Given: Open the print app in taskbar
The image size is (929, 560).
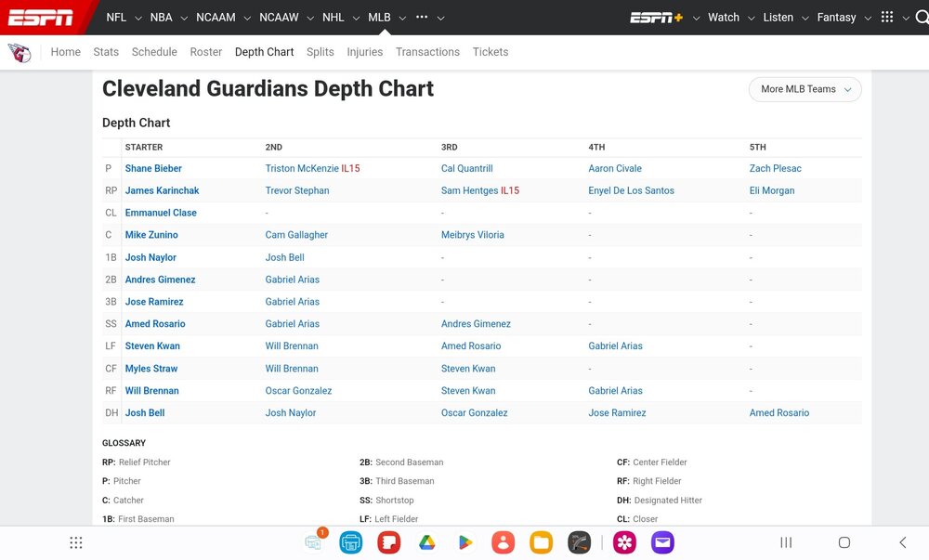Looking at the screenshot, I should 351,543.
